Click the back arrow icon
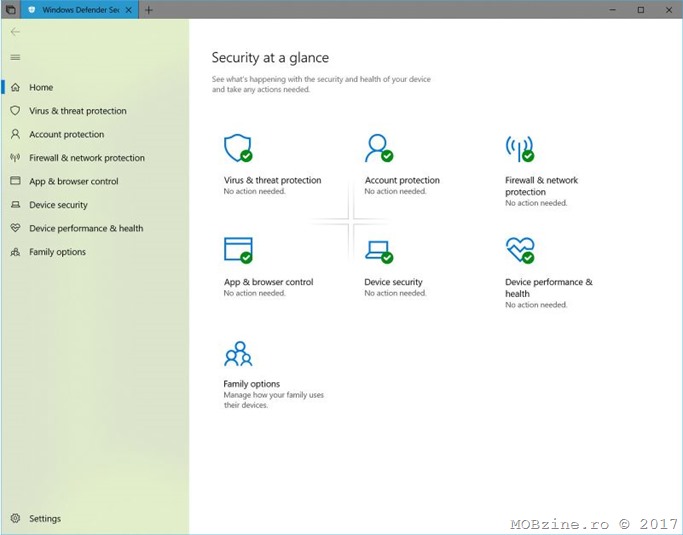This screenshot has height=535, width=683. pos(15,32)
